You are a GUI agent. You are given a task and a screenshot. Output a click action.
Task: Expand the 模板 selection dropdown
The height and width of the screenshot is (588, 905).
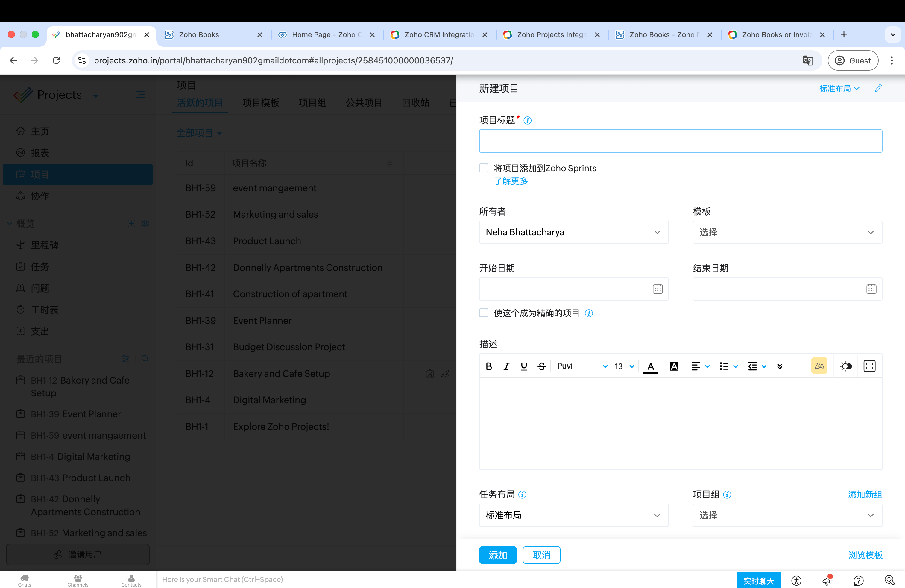(787, 232)
